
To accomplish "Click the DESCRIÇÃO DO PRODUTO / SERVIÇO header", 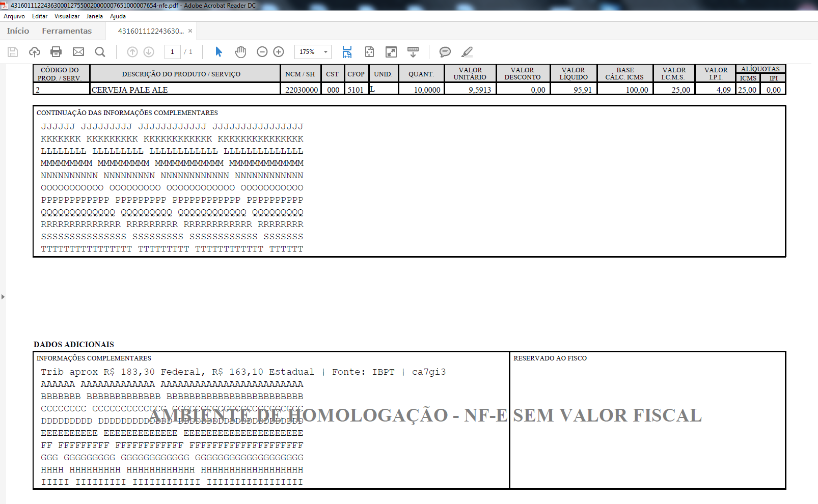I will [x=181, y=74].
